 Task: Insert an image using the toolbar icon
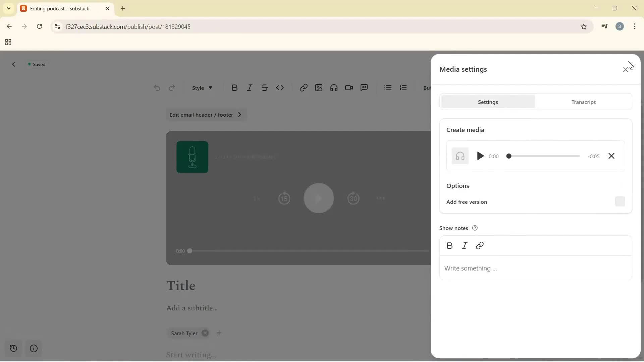pyautogui.click(x=319, y=87)
